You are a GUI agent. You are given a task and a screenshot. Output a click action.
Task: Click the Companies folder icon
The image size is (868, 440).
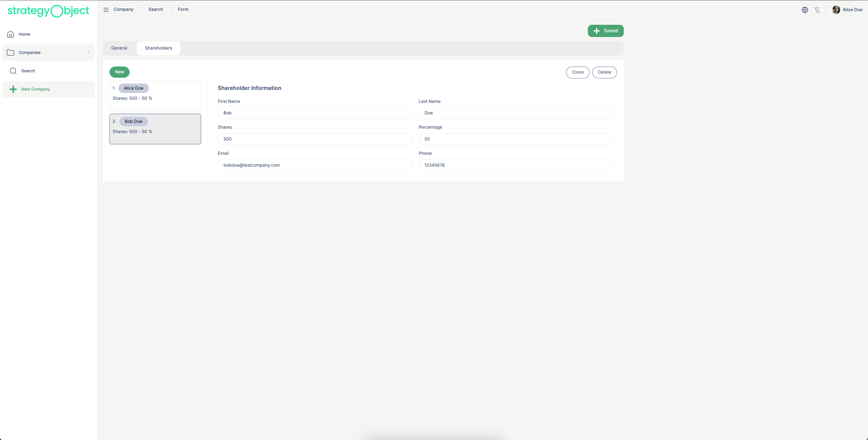[11, 53]
